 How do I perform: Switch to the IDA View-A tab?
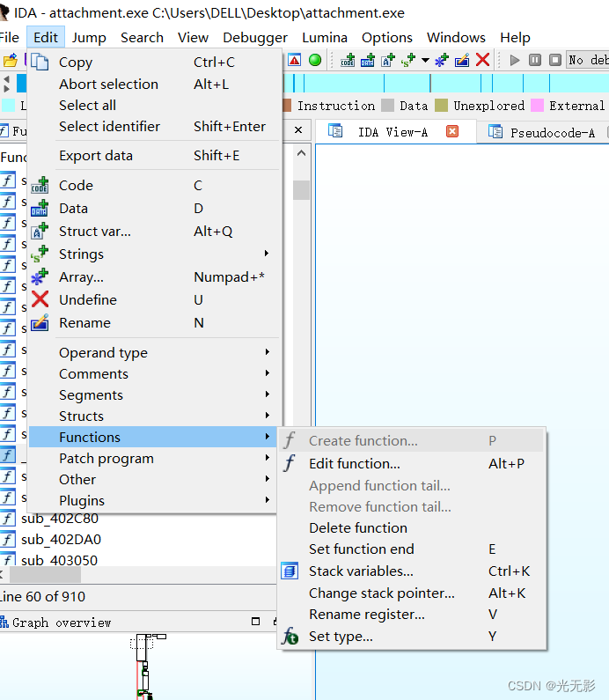pos(393,132)
